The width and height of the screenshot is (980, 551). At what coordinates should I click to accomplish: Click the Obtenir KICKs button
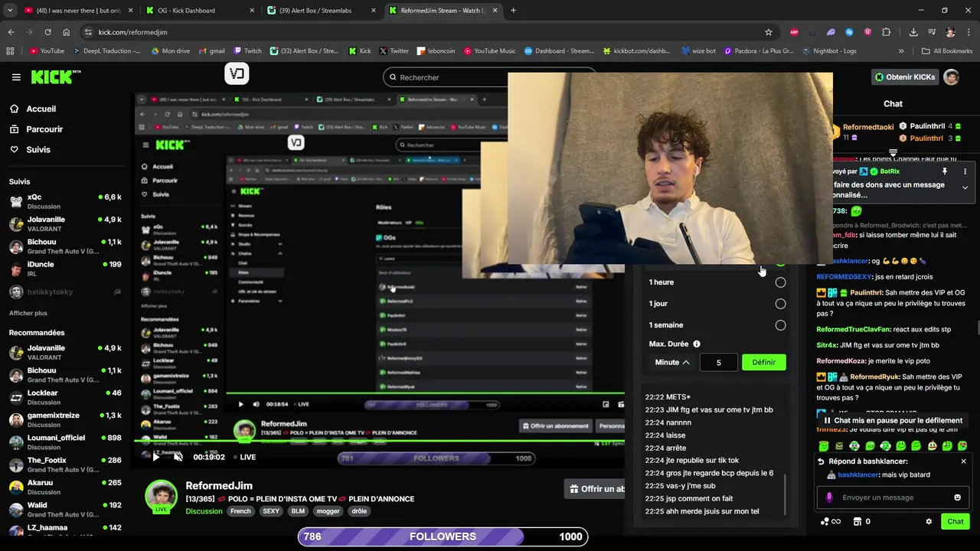coord(904,77)
